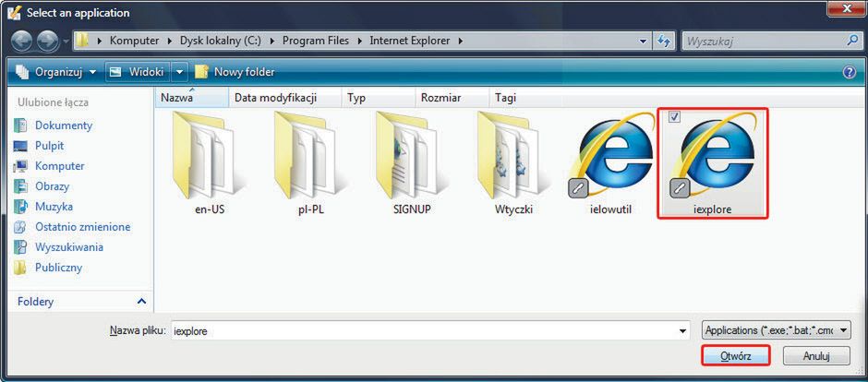Click the Widoki button
The height and width of the screenshot is (382, 868).
point(139,72)
